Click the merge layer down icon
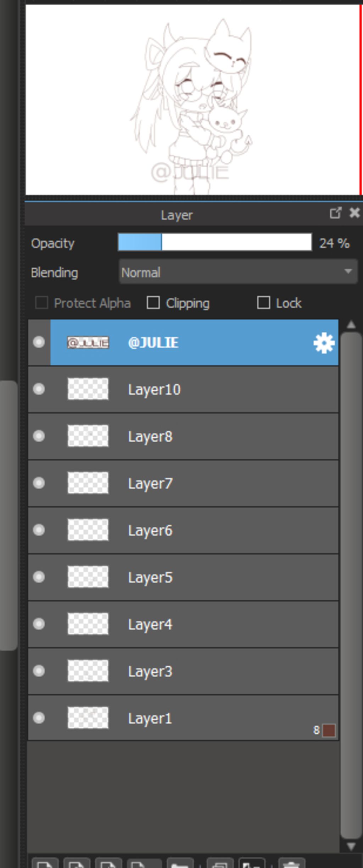 (252, 864)
